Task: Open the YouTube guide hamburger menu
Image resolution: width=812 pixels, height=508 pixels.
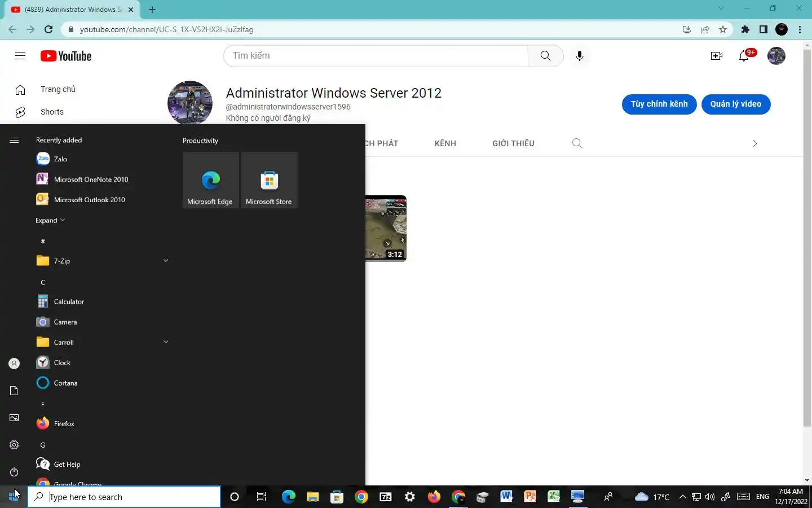Action: [20, 55]
